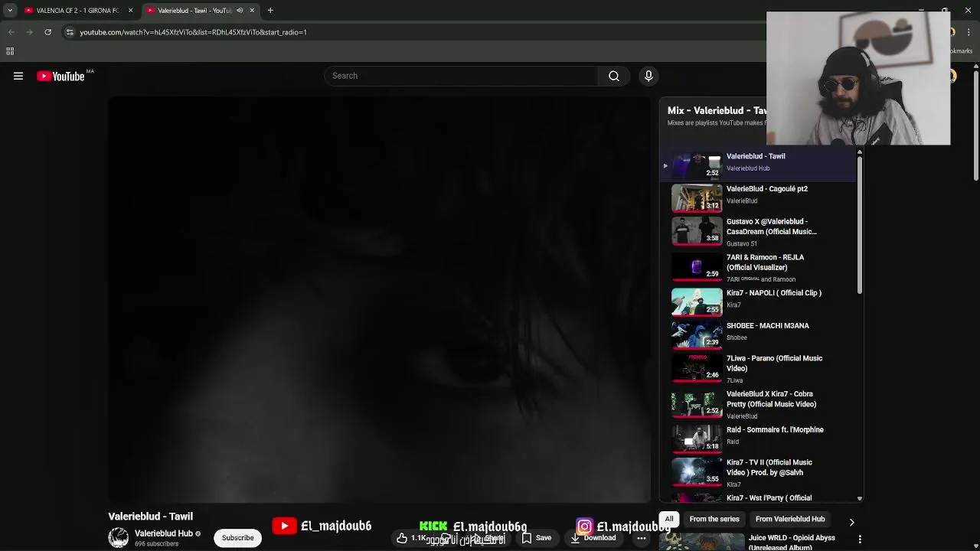Start voice search with microphone icon
The height and width of the screenshot is (551, 980).
click(x=648, y=76)
